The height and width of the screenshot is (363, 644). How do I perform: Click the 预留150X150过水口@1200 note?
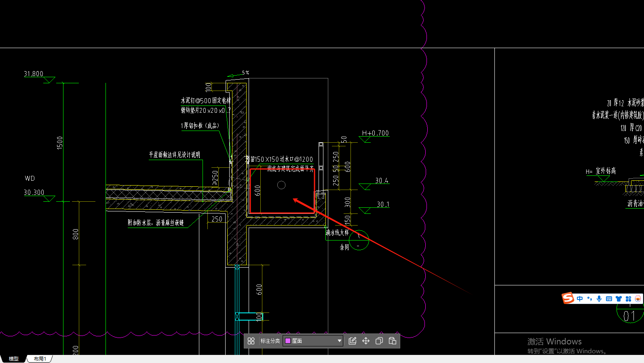pyautogui.click(x=279, y=159)
